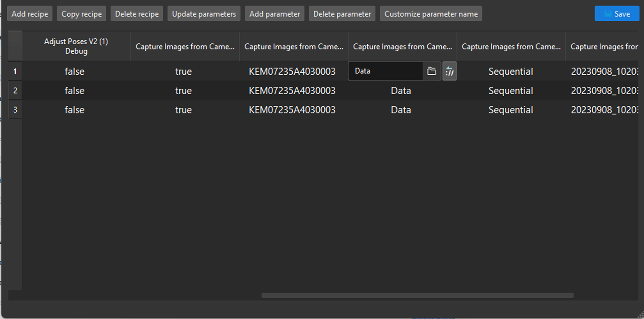Select row 2 by clicking its row header
The image size is (644, 319).
(15, 91)
